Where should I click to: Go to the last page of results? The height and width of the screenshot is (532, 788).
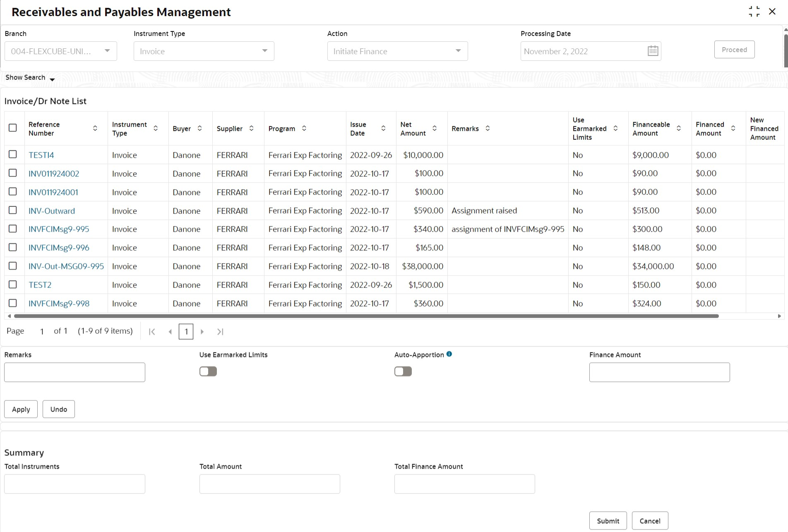tap(220, 332)
